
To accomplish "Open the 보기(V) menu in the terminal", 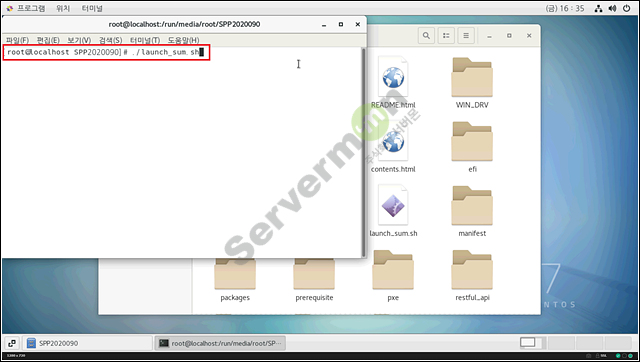I will tap(79, 40).
